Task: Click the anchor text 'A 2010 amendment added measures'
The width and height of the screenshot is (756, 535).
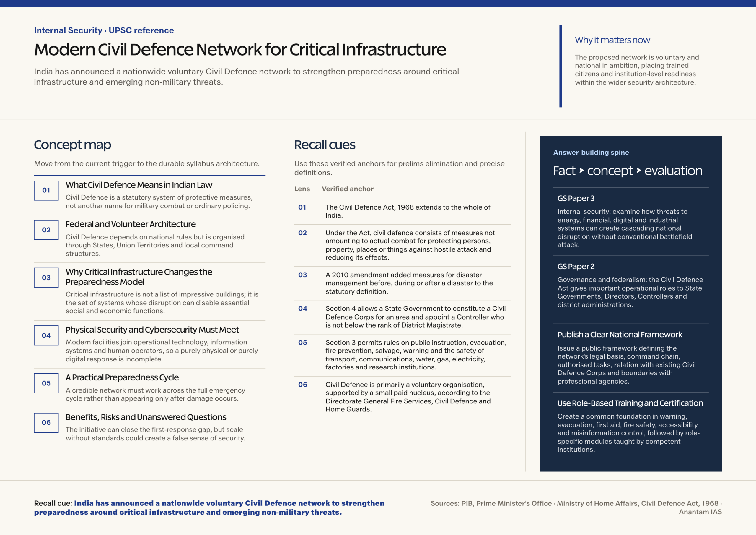Action: pyautogui.click(x=409, y=283)
